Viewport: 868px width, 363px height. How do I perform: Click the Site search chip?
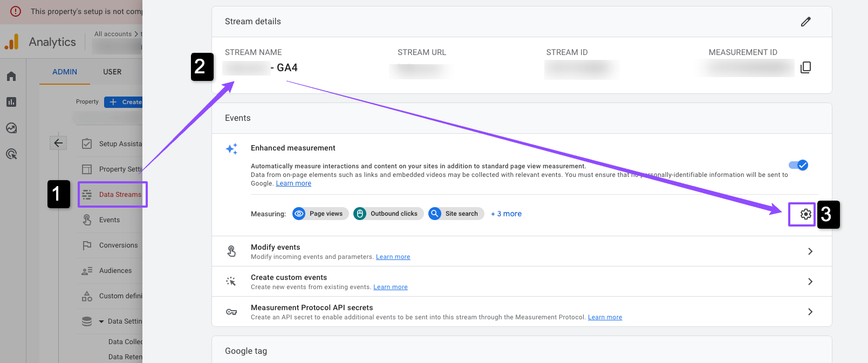coord(456,214)
